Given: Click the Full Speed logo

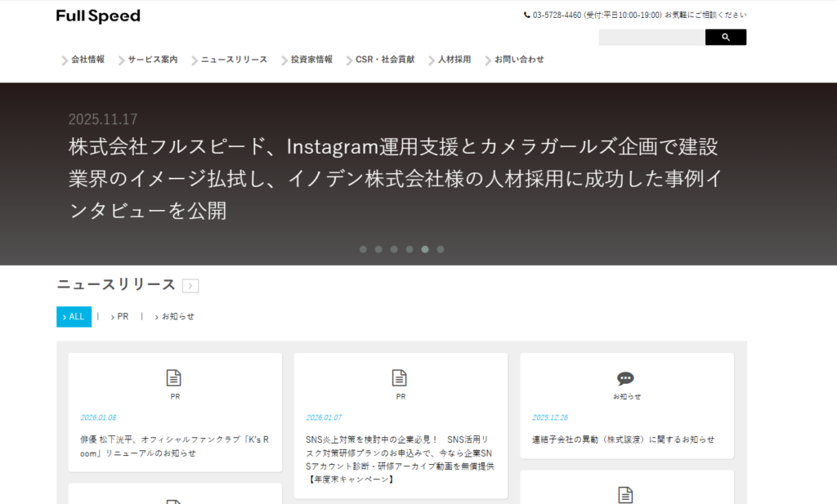Looking at the screenshot, I should tap(98, 16).
